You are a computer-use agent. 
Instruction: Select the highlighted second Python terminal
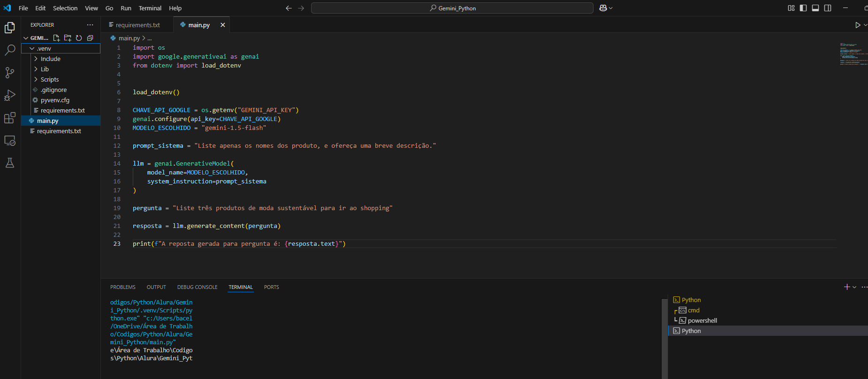(768, 331)
